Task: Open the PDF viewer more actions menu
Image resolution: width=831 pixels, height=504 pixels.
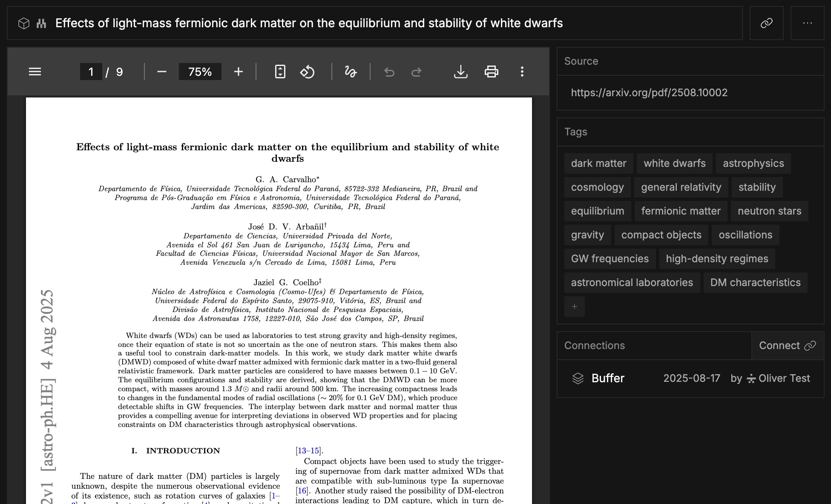Action: [522, 72]
